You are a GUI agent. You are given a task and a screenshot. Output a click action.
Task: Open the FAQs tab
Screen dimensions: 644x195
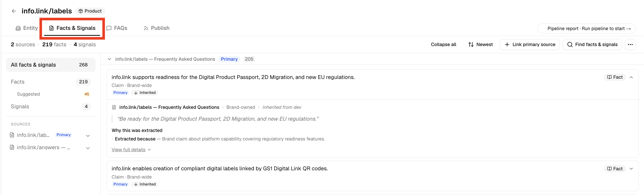tap(117, 28)
